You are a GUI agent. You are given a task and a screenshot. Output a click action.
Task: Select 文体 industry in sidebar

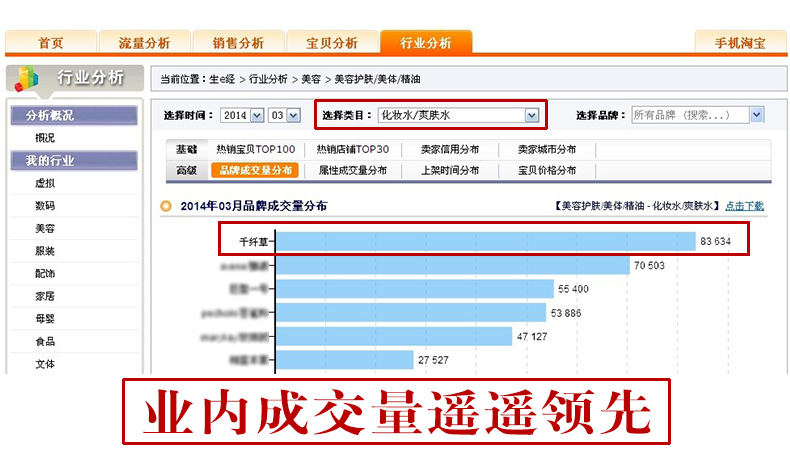45,364
